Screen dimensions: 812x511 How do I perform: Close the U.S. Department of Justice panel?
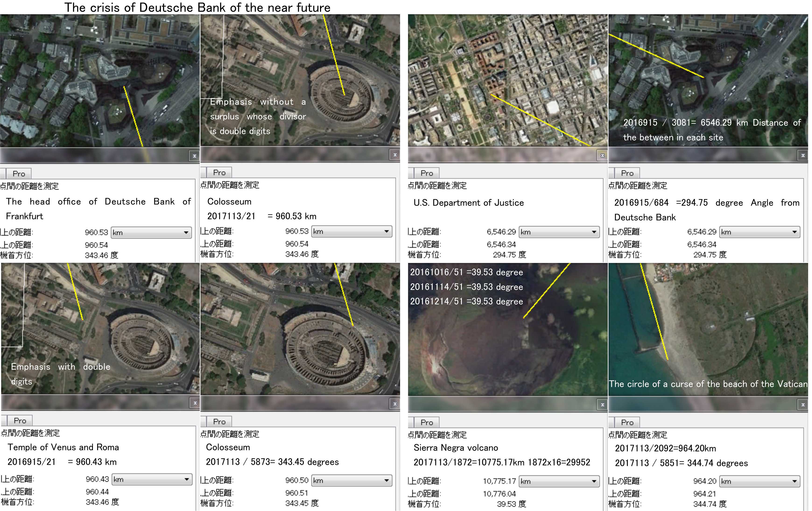[x=602, y=155]
